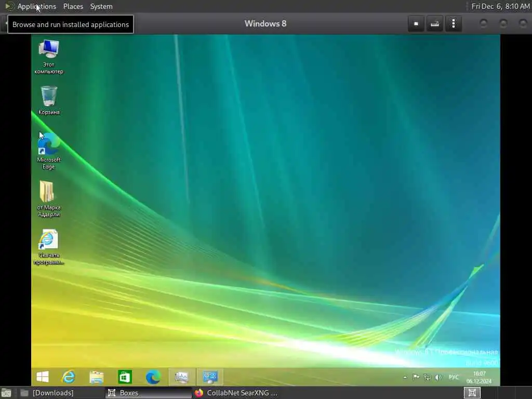Open the Boxes three-dots menu
532x399 pixels.
[454, 24]
